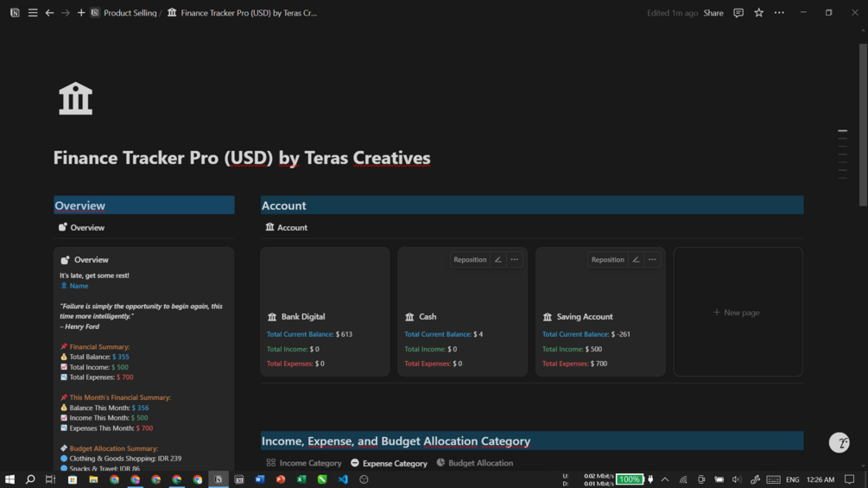Open the page comments icon
868x488 pixels.
(x=738, y=13)
